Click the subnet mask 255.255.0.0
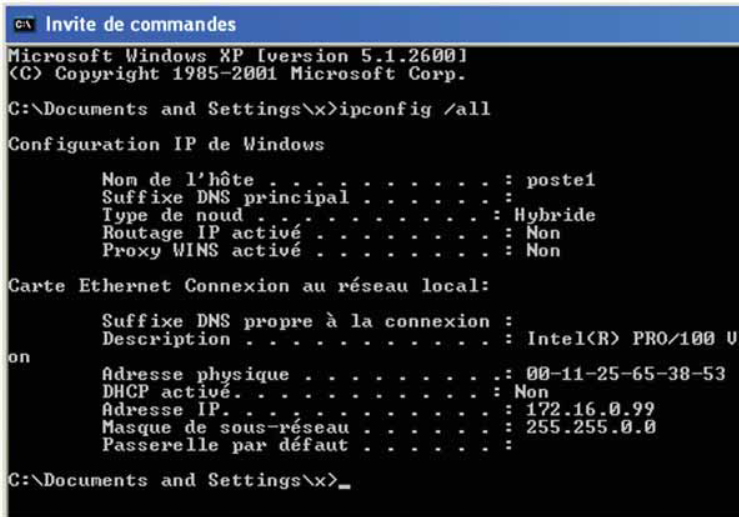 coord(591,427)
